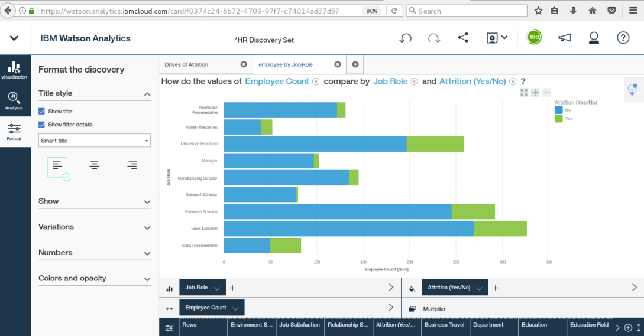Viewport: 644px width, 336px height.
Task: Uncheck Show filter details
Action: tap(41, 125)
